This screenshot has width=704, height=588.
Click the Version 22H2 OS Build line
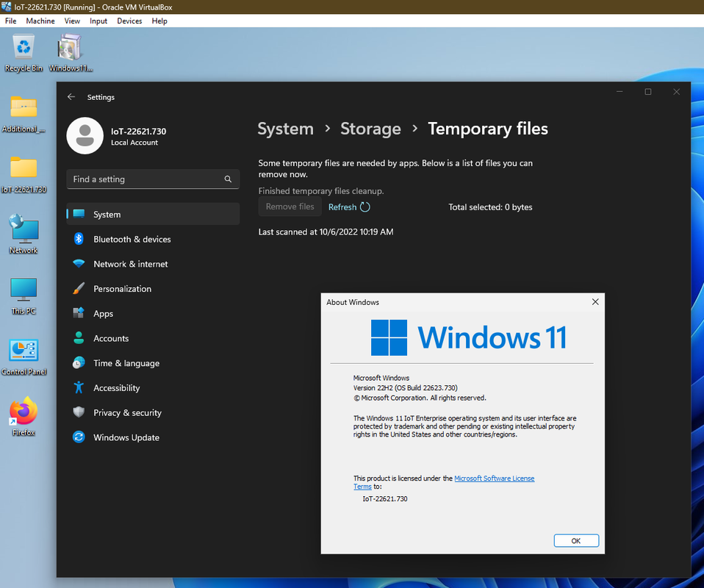coord(406,387)
